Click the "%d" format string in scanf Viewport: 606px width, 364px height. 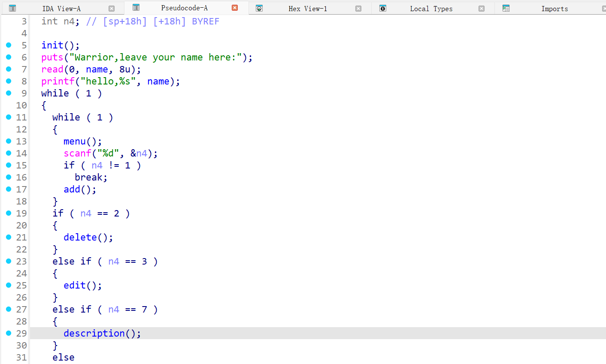[108, 153]
